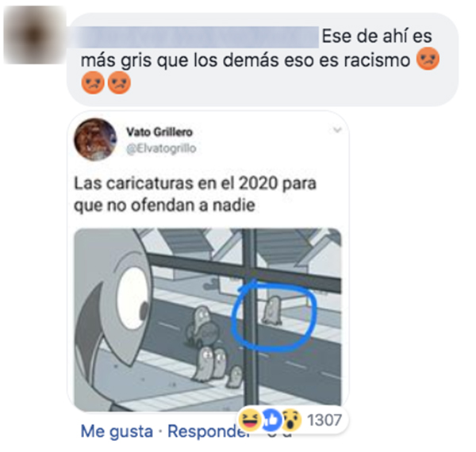Open the grayscale cartoon image attachment
The width and height of the screenshot is (476, 452).
208,320
